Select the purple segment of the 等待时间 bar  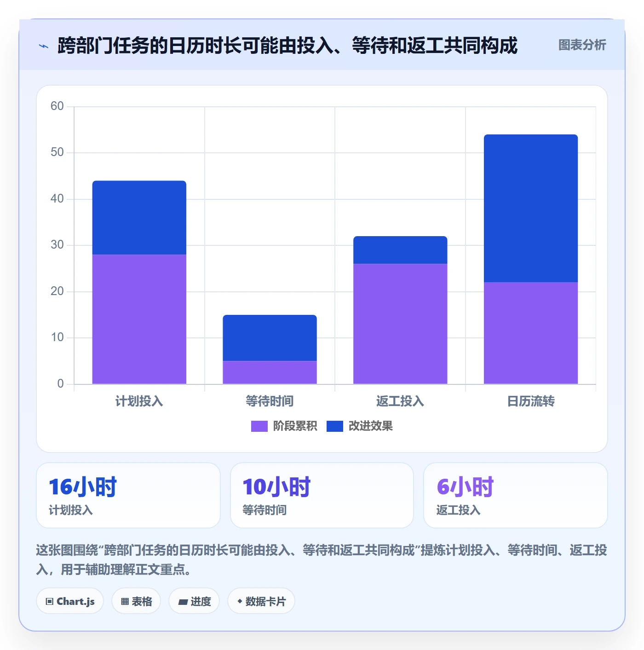pos(270,372)
